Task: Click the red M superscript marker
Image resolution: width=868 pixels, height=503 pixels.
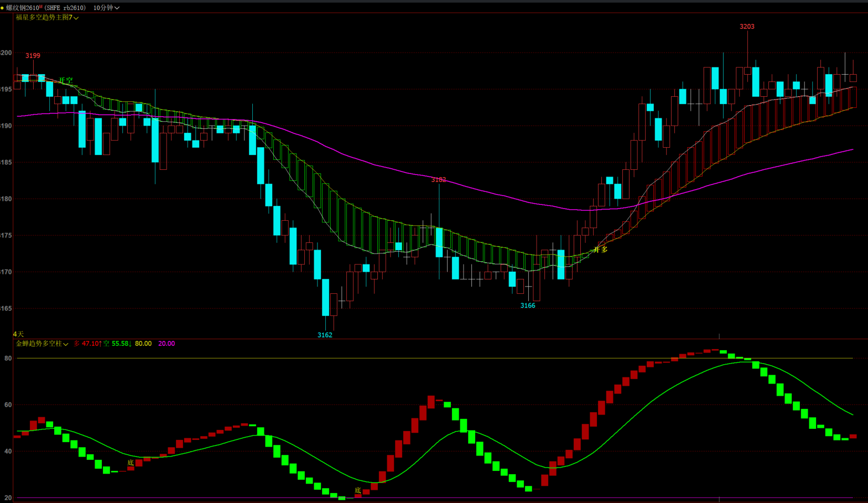Action: point(41,7)
